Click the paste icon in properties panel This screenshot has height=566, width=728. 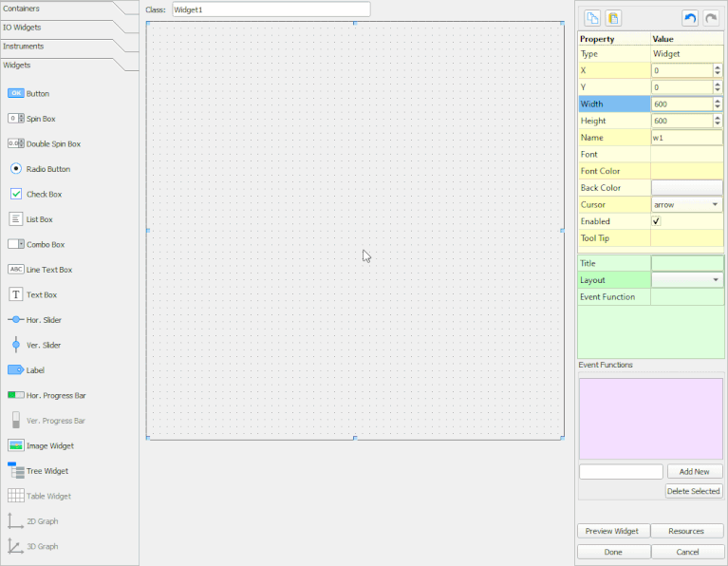pos(613,18)
